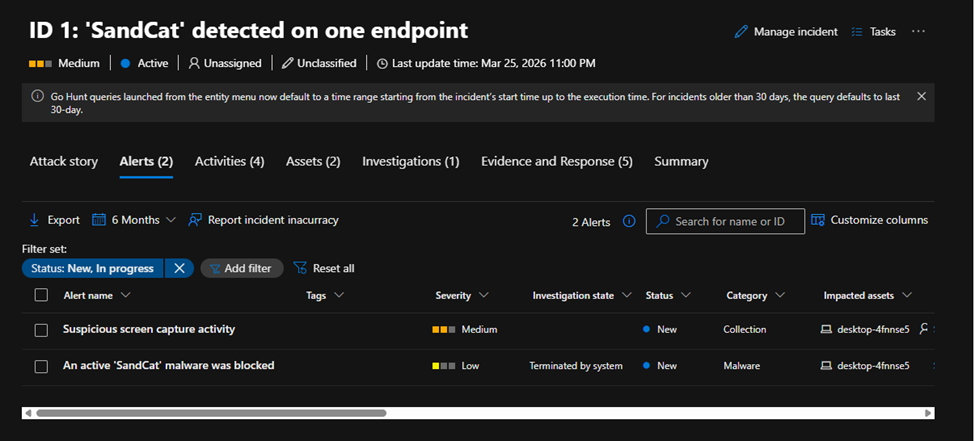Check the Suspicious screen capture activity row
The width and height of the screenshot is (975, 441).
41,330
